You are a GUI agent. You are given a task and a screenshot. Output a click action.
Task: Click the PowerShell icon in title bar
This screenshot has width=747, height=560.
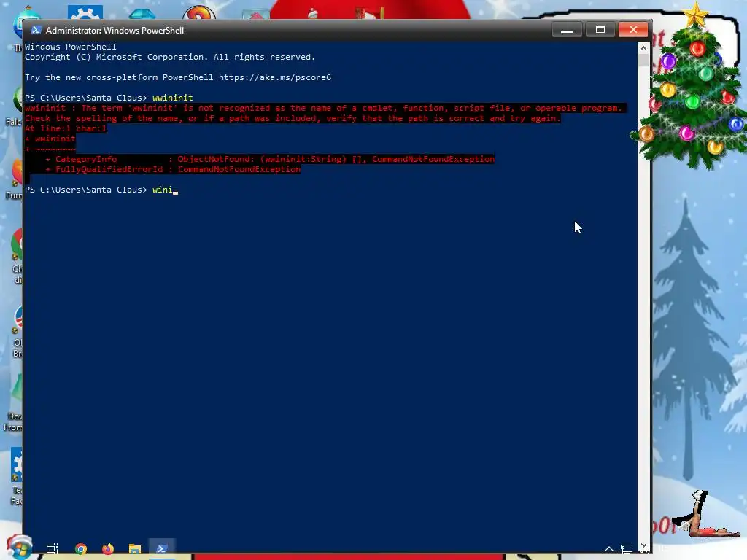[x=36, y=31]
